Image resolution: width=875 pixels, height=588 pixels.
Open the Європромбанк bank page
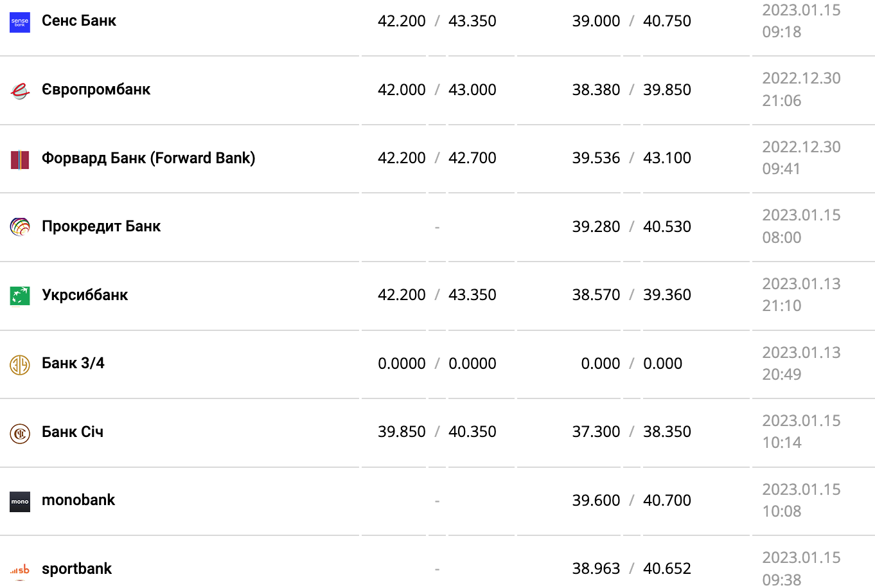(x=96, y=89)
